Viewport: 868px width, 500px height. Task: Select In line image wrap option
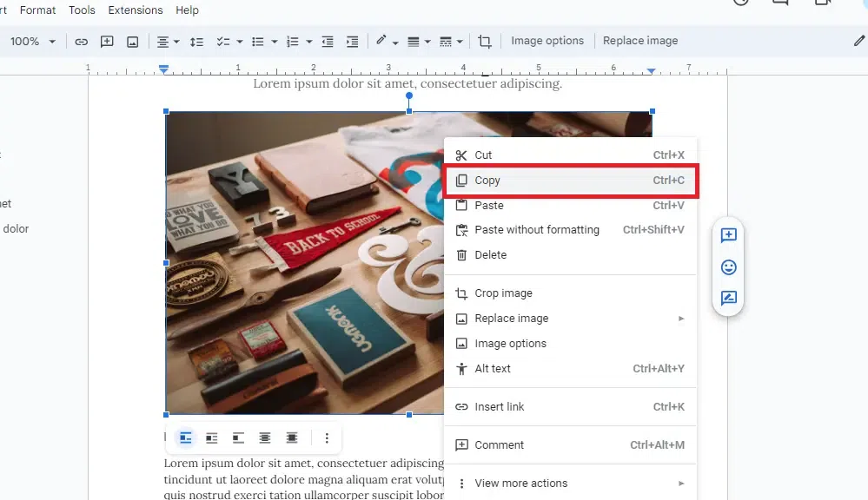tap(185, 438)
